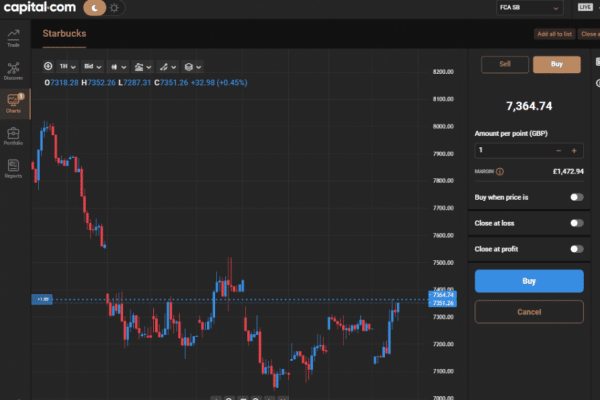600x400 pixels.
Task: Click the 7200.00 axis label
Action: coord(443,344)
